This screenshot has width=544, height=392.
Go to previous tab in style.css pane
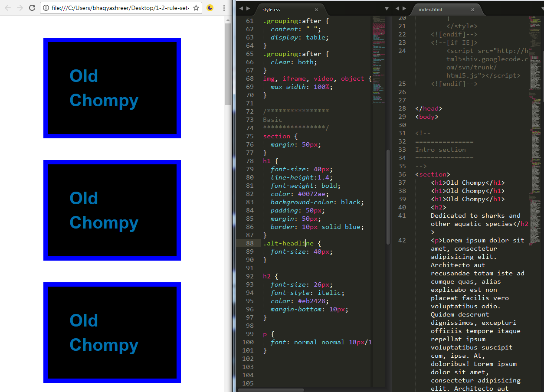(x=241, y=9)
